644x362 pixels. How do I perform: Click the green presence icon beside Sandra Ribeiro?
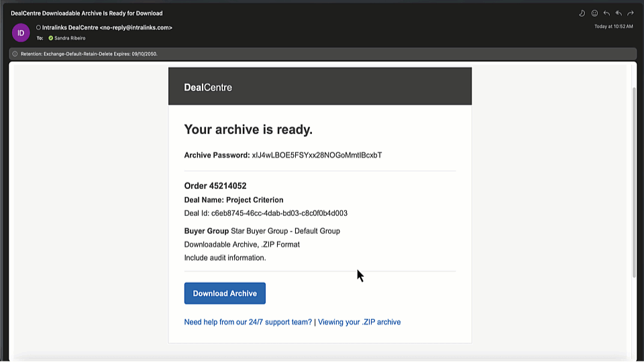pos(51,38)
